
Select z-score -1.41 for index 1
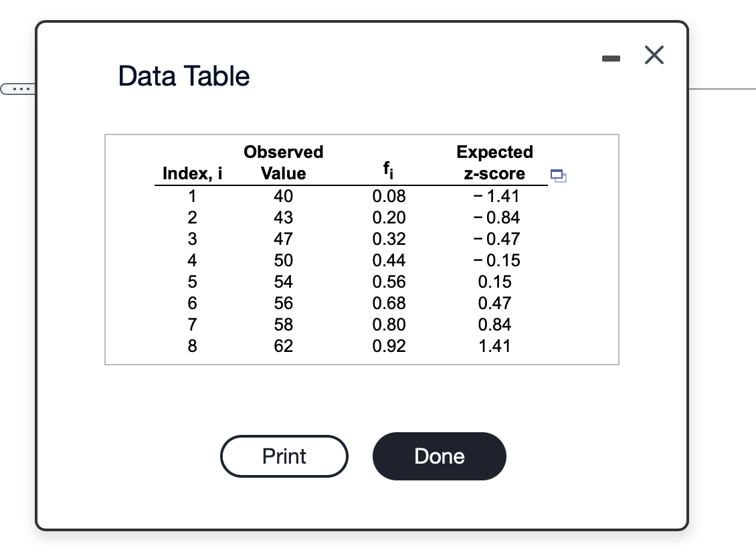pyautogui.click(x=500, y=196)
